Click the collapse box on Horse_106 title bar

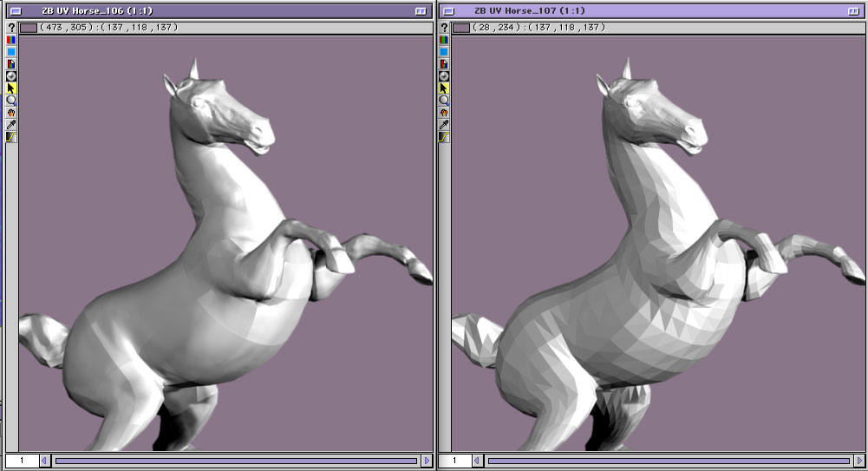pos(421,10)
